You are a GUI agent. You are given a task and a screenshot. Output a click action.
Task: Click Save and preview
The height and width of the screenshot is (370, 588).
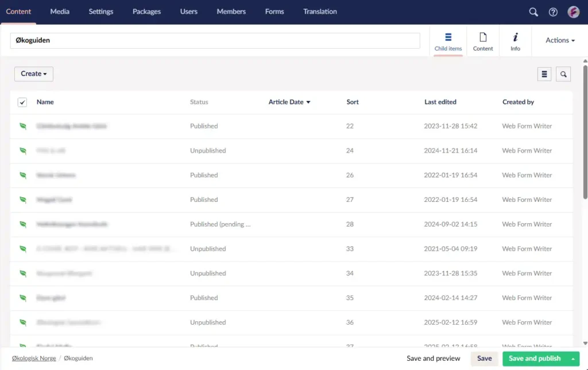(x=433, y=359)
